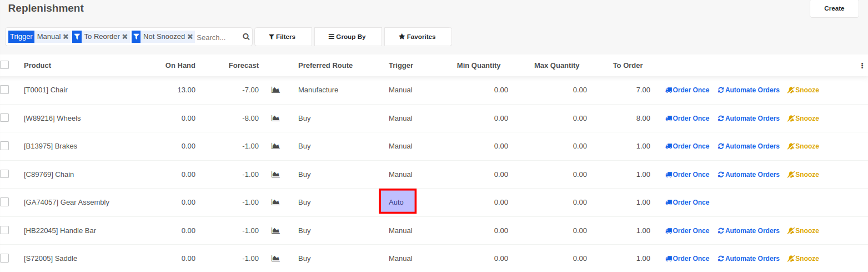This screenshot has height=272, width=868.
Task: Click the Create button
Action: tap(834, 8)
